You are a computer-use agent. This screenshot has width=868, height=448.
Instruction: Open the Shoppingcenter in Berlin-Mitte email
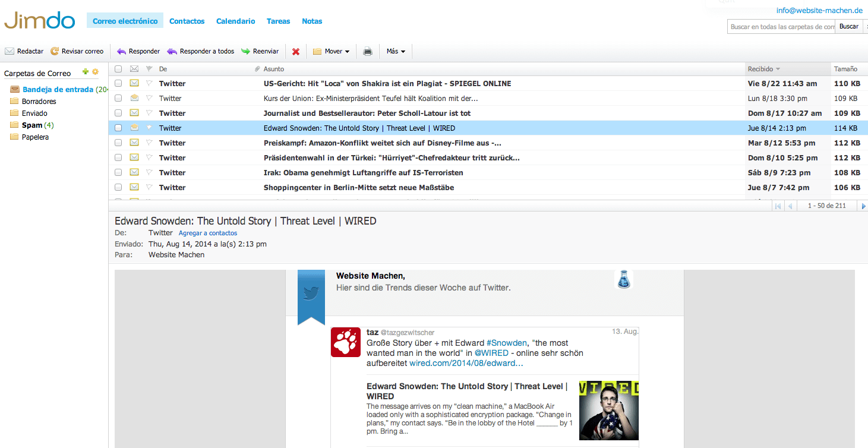coord(359,187)
